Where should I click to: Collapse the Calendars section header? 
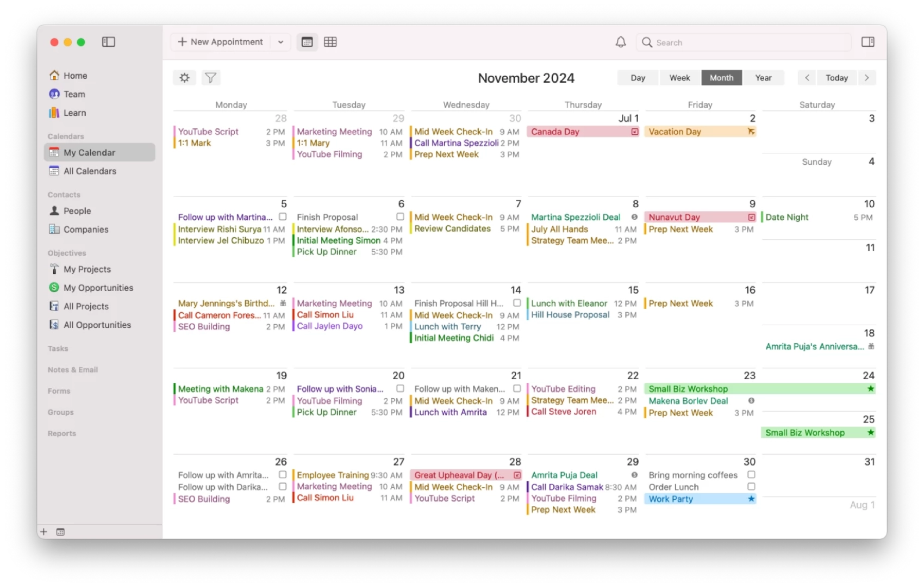65,137
